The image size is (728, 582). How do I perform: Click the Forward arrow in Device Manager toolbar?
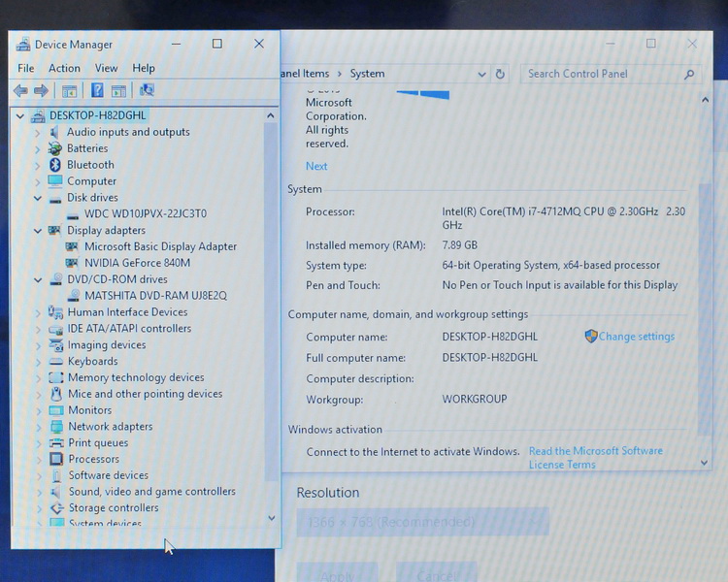41,90
